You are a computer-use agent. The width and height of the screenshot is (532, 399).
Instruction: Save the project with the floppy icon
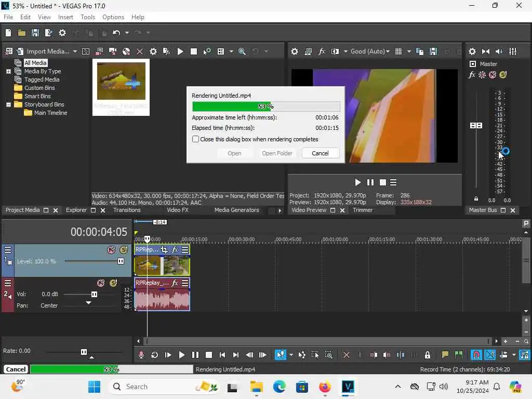coord(35,33)
